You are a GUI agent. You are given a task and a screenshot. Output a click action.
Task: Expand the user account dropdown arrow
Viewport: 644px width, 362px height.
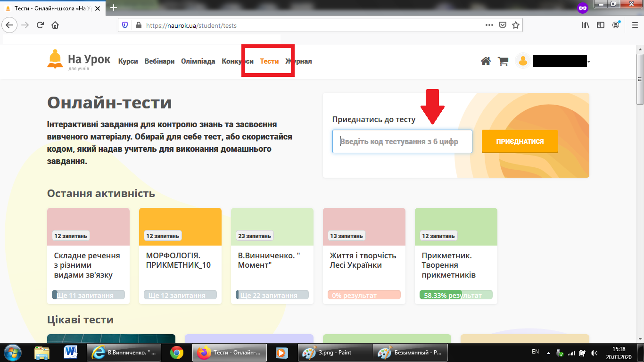(x=588, y=62)
